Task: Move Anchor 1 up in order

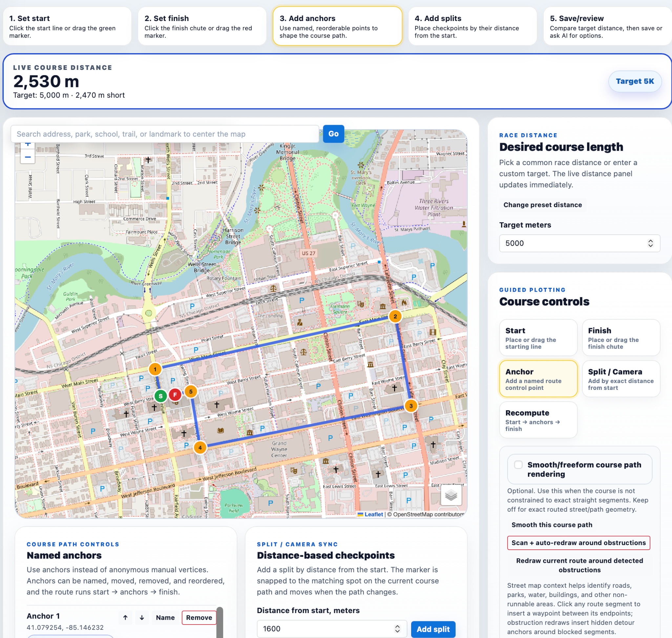Action: (125, 617)
